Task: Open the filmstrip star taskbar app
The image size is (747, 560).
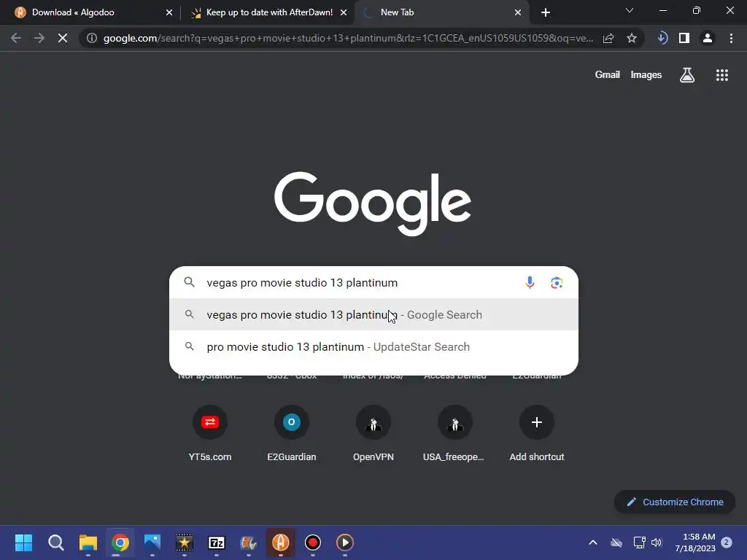Action: [185, 542]
